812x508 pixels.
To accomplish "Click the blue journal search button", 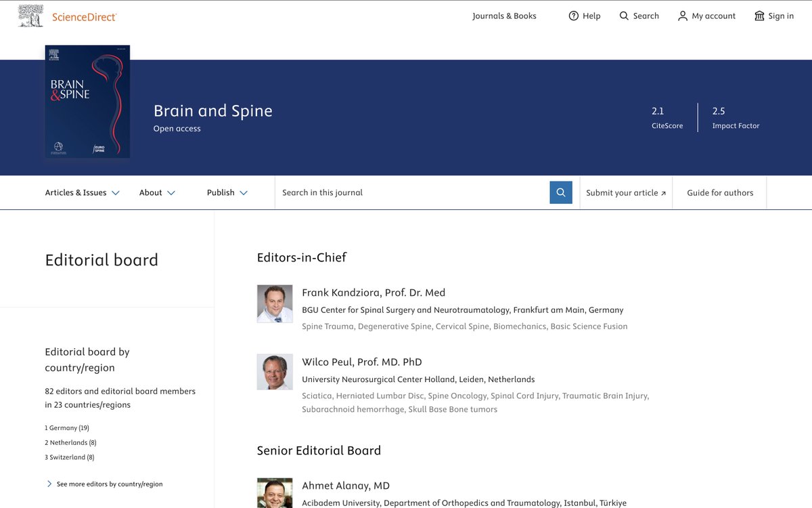I will 561,192.
